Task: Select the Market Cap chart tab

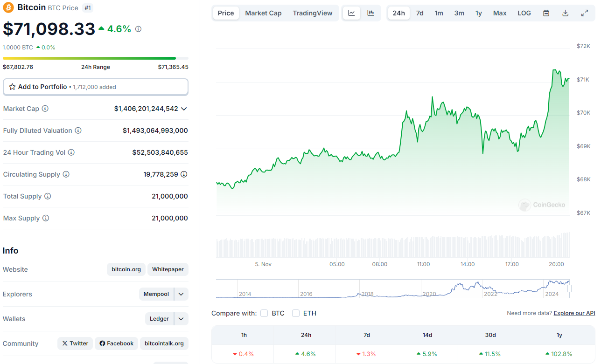Action: point(263,13)
